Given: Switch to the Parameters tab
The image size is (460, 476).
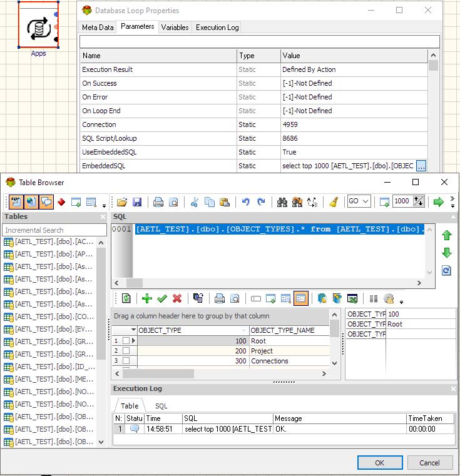Looking at the screenshot, I should tap(137, 26).
